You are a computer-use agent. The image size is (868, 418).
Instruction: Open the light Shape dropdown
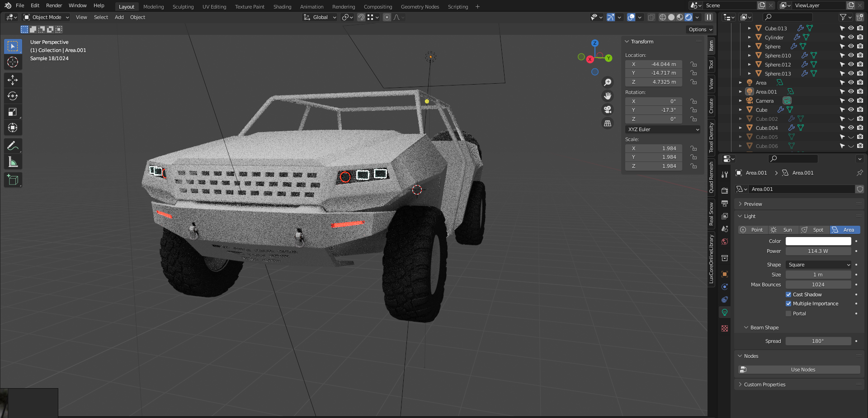tap(818, 265)
